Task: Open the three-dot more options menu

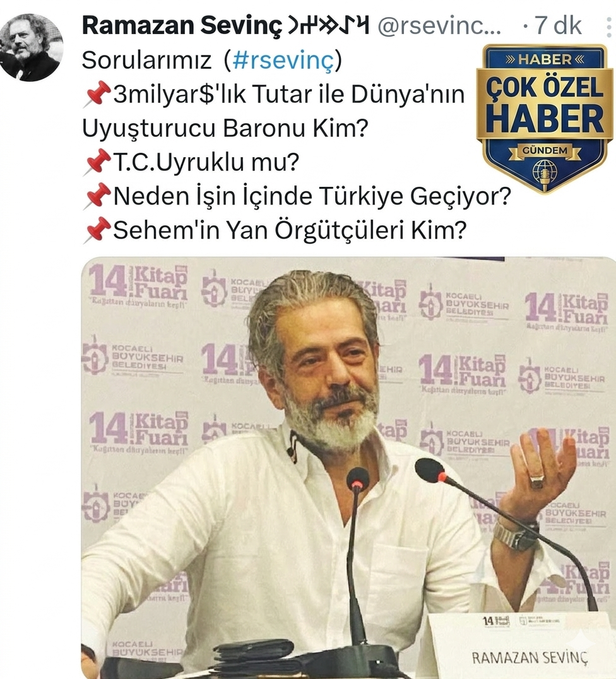Action: pos(610,26)
